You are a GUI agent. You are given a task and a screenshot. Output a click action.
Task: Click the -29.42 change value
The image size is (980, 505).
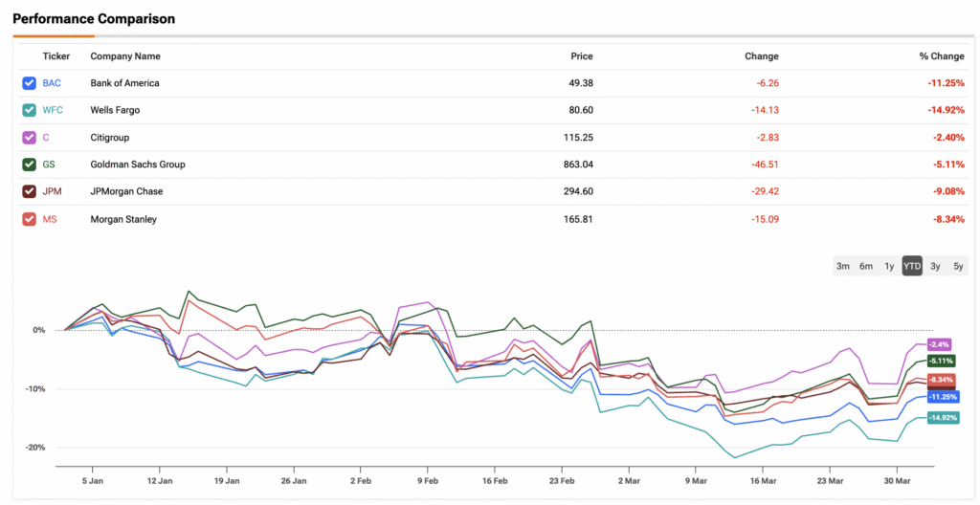(764, 191)
